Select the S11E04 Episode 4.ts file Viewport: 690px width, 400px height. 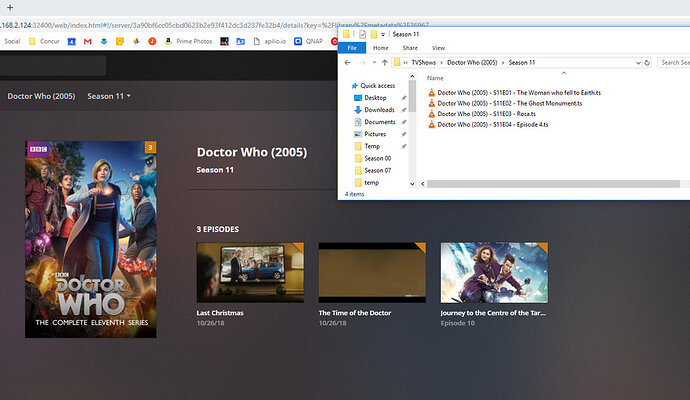488,125
